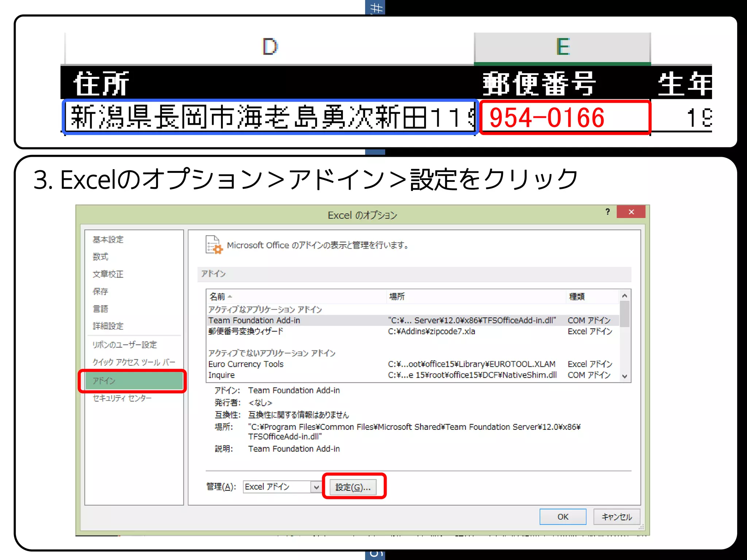Viewport: 747px width, 560px height.
Task: Click the 場所 column header
Action: (476, 296)
